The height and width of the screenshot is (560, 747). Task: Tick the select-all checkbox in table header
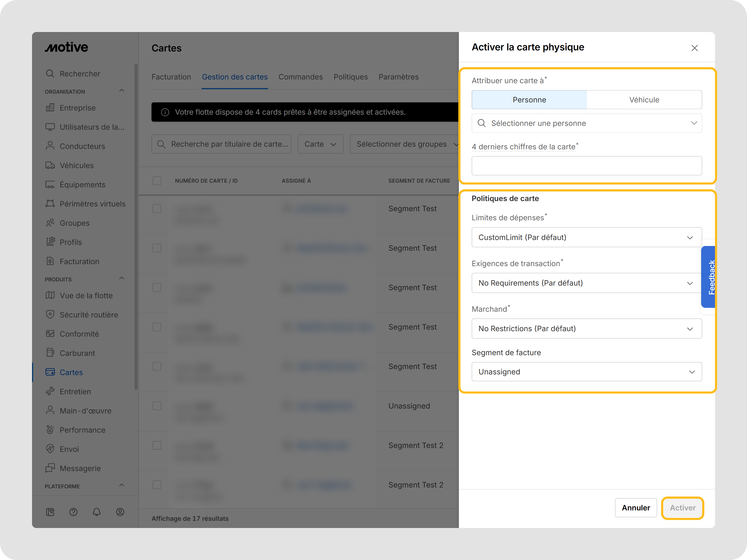coord(157,181)
